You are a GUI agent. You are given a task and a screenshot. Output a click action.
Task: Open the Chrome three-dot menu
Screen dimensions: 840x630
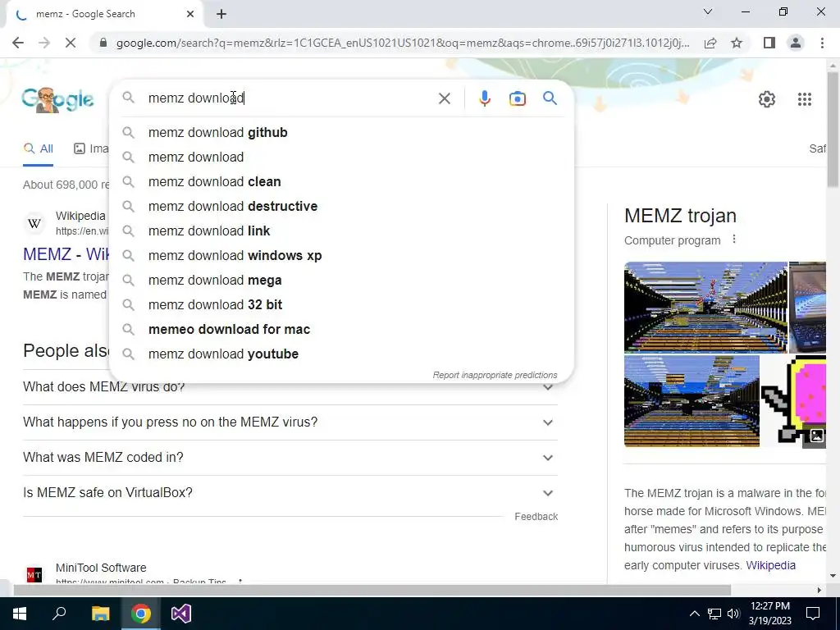pyautogui.click(x=822, y=43)
